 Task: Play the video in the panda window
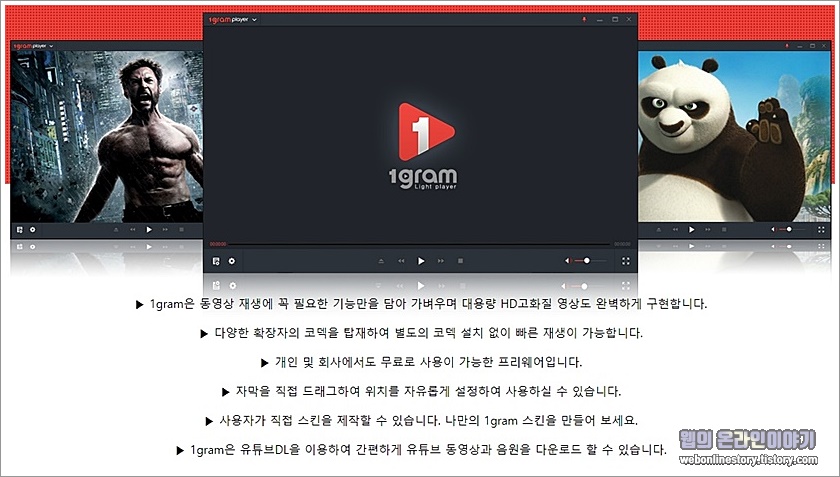pyautogui.click(x=692, y=229)
